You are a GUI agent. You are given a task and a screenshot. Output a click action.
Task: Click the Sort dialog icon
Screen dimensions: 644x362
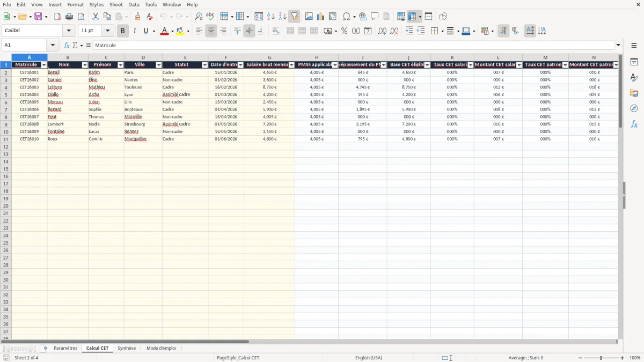pos(259,17)
